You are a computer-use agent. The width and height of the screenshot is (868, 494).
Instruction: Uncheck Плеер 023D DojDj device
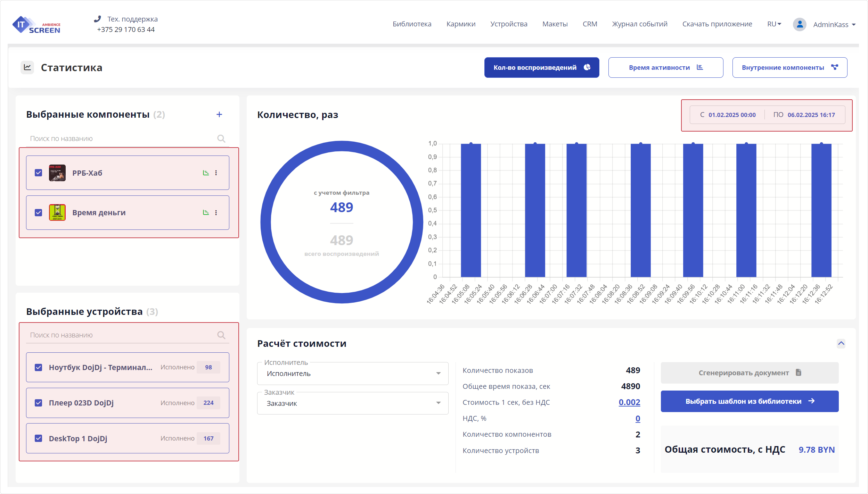coord(38,403)
